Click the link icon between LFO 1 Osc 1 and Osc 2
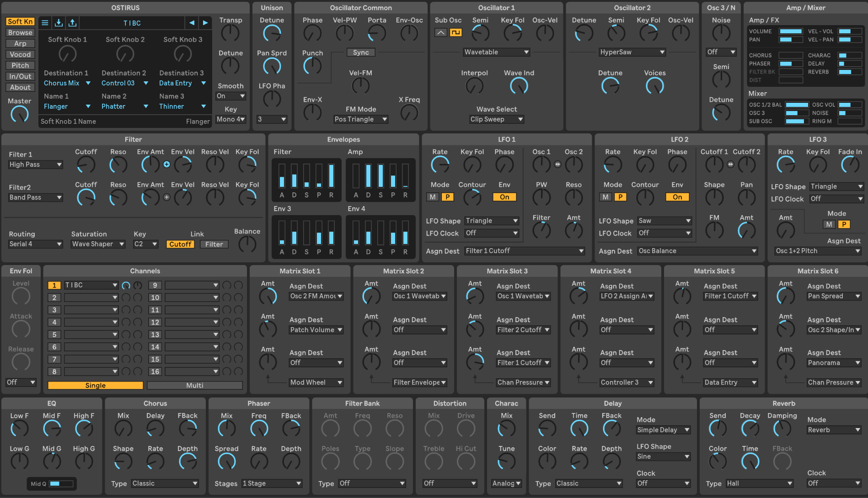 click(x=557, y=164)
